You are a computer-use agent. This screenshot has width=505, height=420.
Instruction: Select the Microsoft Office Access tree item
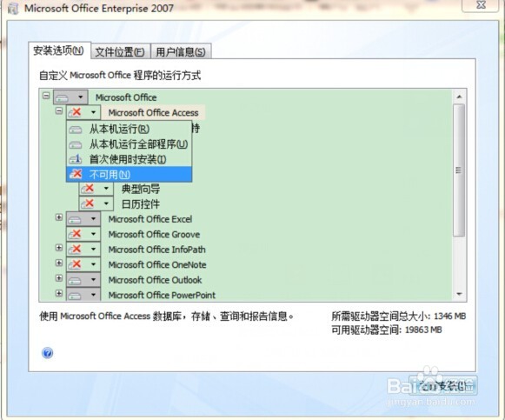point(153,113)
